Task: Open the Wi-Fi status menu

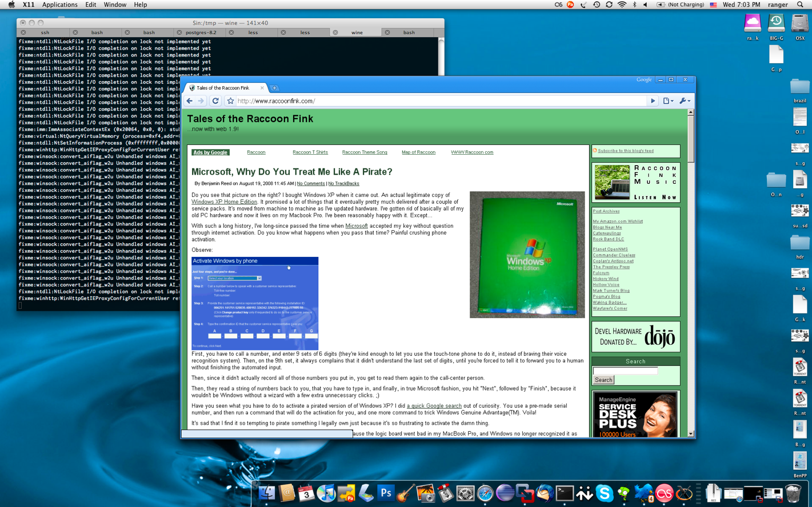Action: [x=622, y=5]
